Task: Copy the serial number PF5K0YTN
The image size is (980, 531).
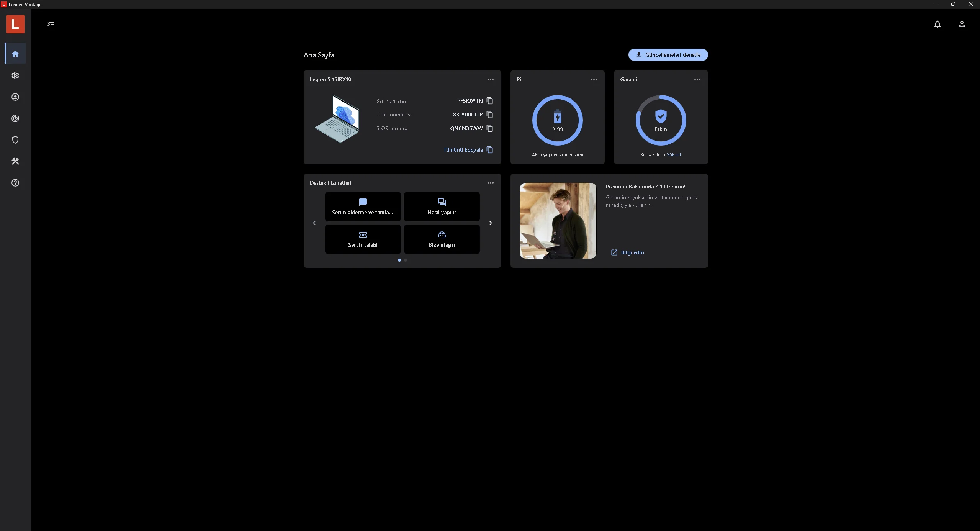Action: [489, 101]
